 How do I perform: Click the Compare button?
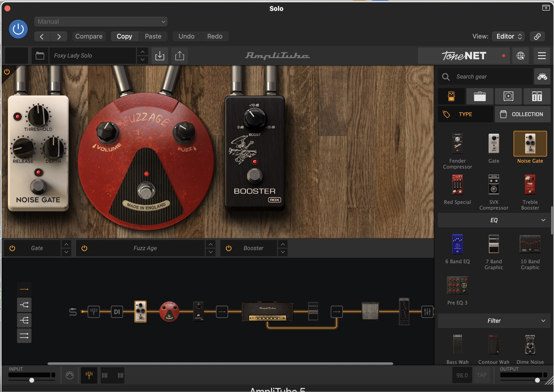[x=89, y=37]
